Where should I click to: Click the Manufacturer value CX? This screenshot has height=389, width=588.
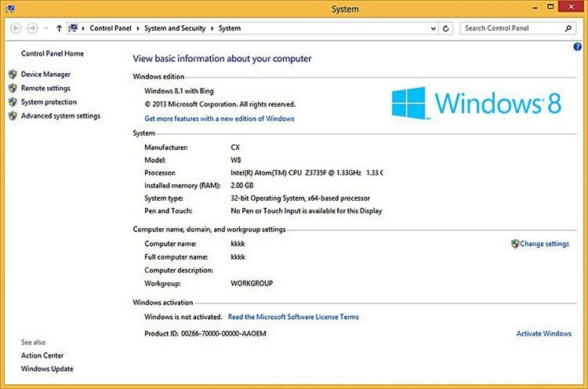(x=235, y=147)
